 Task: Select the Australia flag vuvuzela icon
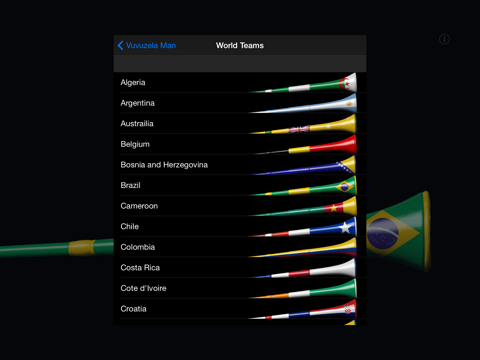[303, 124]
